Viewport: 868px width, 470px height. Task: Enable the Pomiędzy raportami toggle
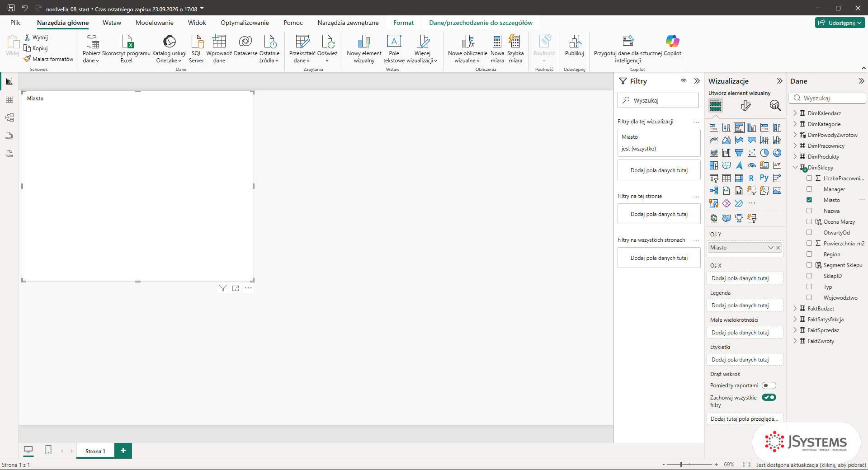click(x=769, y=385)
